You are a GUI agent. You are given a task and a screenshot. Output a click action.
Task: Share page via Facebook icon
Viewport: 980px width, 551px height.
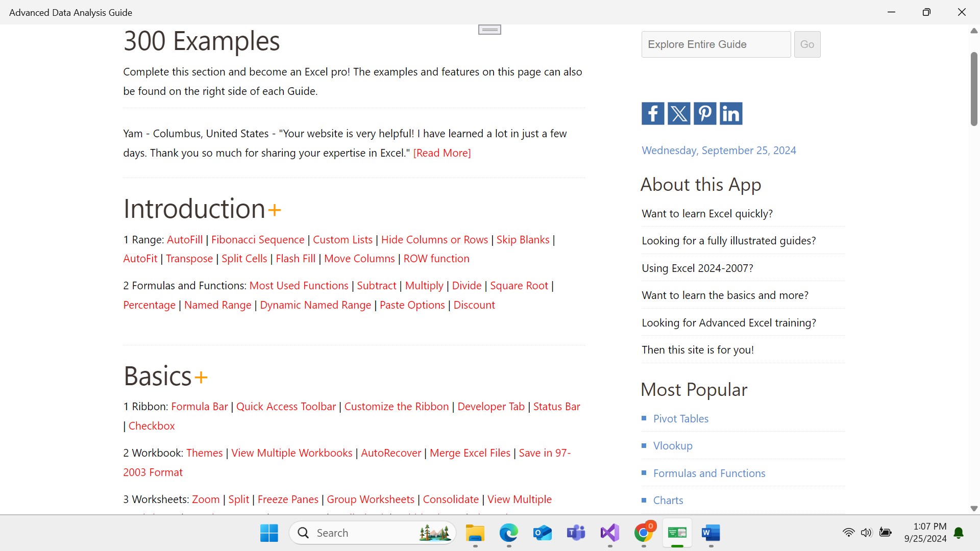652,113
